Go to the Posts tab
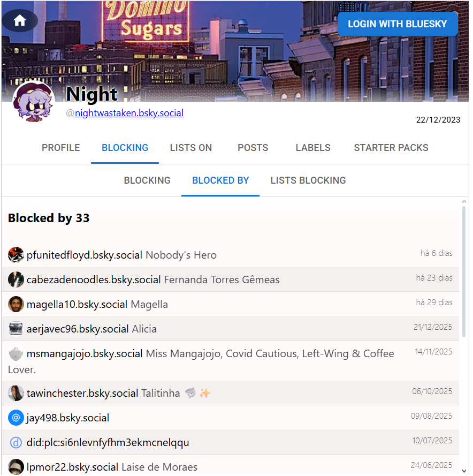 (253, 148)
